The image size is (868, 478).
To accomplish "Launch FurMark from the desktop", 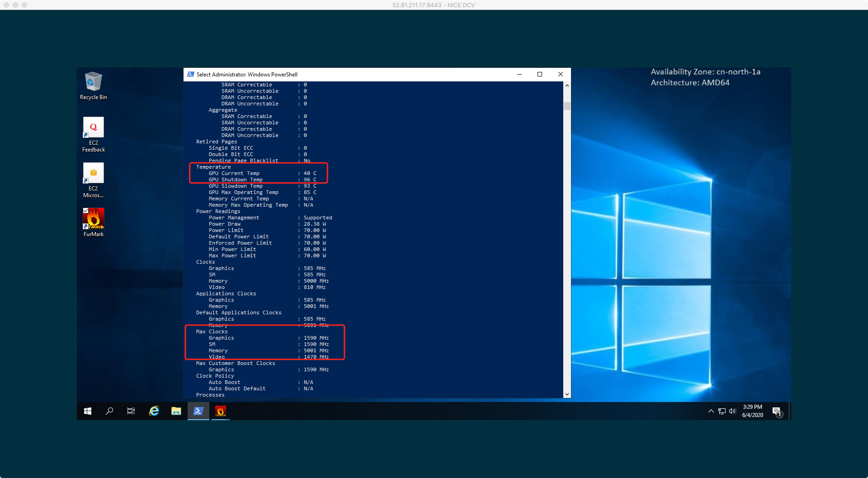I will (93, 219).
